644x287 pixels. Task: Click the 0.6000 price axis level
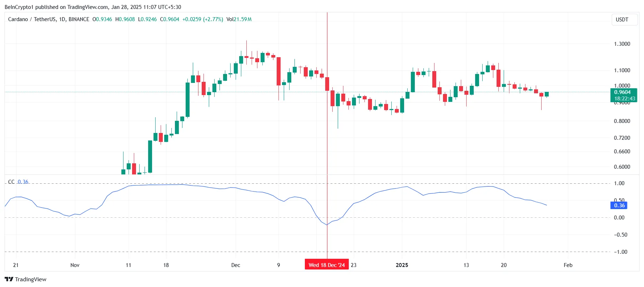[x=622, y=167]
